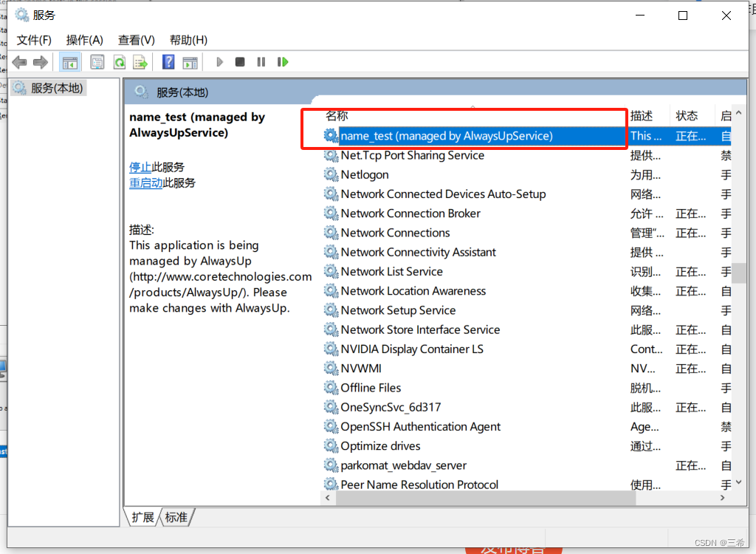This screenshot has width=756, height=554.
Task: Switch to the 标准 tab
Action: 176,517
